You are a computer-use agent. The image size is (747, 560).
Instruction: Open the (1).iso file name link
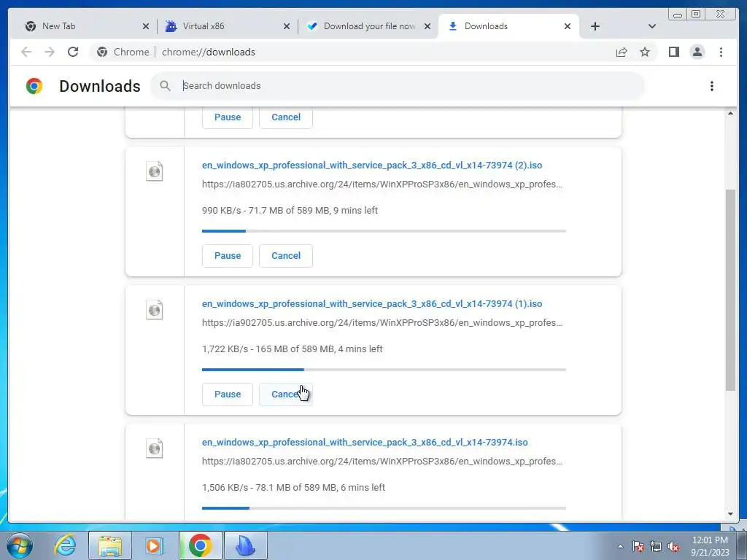click(x=372, y=304)
